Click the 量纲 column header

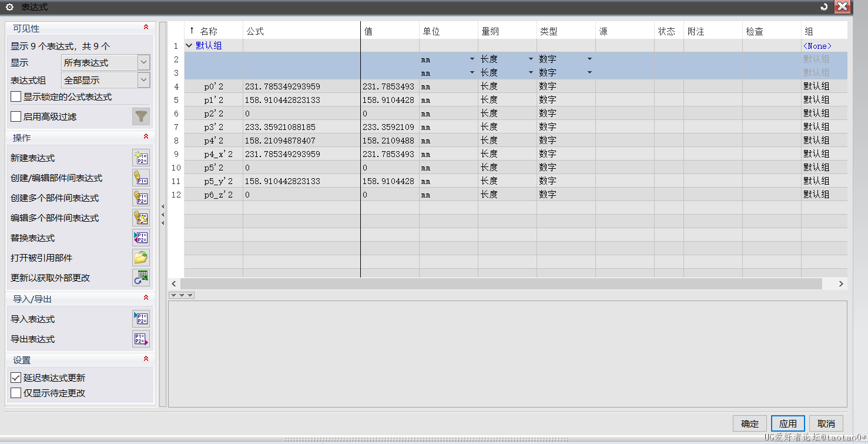tap(508, 31)
